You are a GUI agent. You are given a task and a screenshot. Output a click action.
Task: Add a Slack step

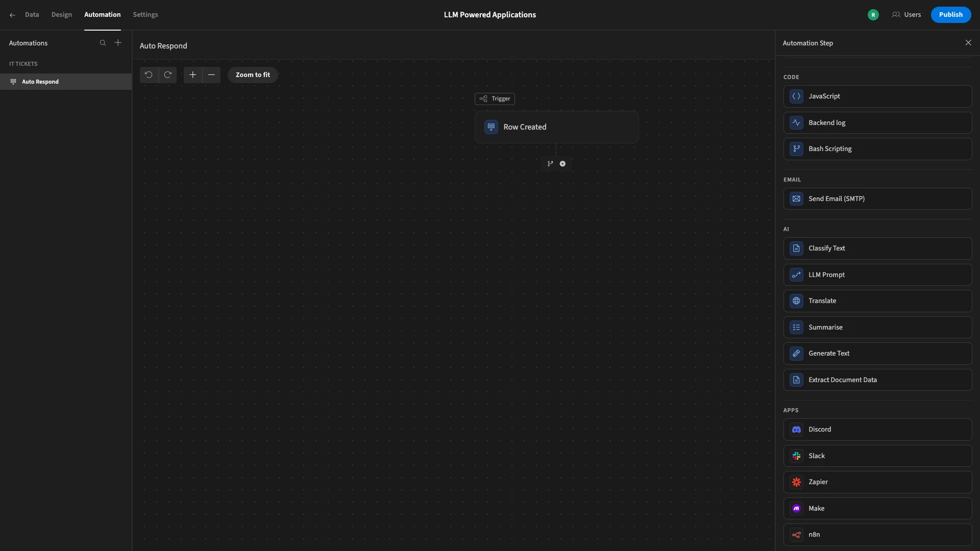point(877,456)
